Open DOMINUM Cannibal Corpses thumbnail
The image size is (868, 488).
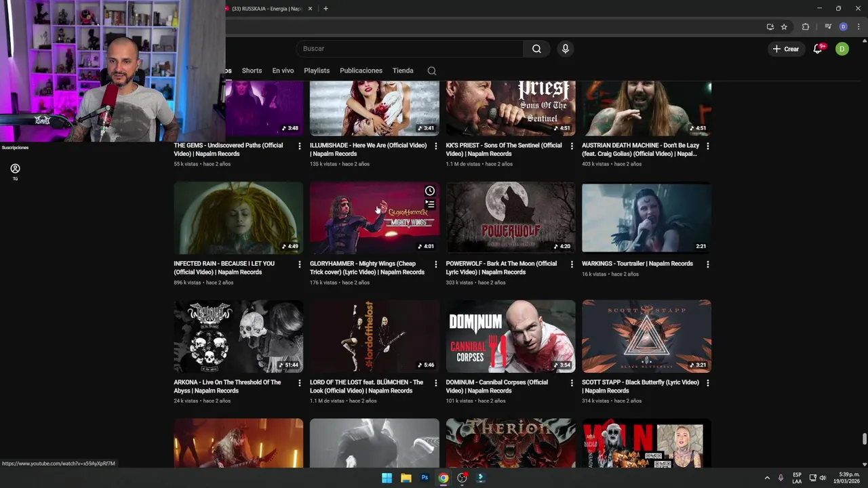(511, 336)
